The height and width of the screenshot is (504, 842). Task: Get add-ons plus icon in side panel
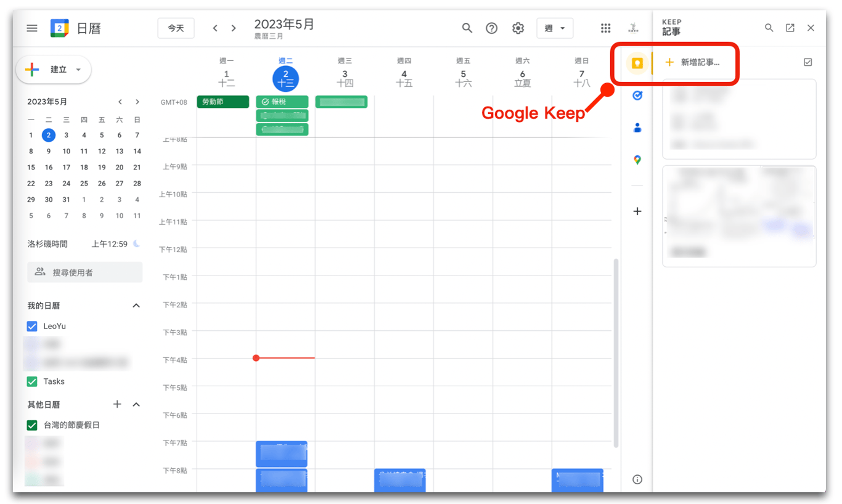tap(637, 211)
